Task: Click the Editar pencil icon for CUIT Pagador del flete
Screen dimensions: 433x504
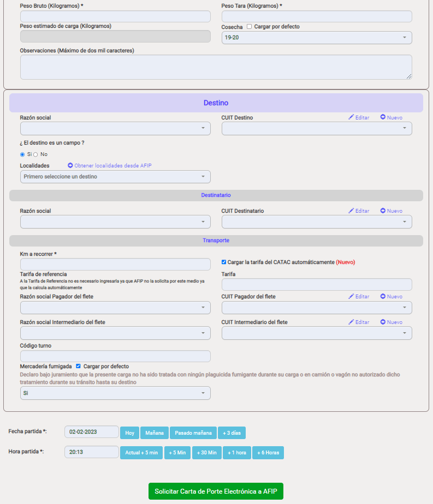Action: 351,296
